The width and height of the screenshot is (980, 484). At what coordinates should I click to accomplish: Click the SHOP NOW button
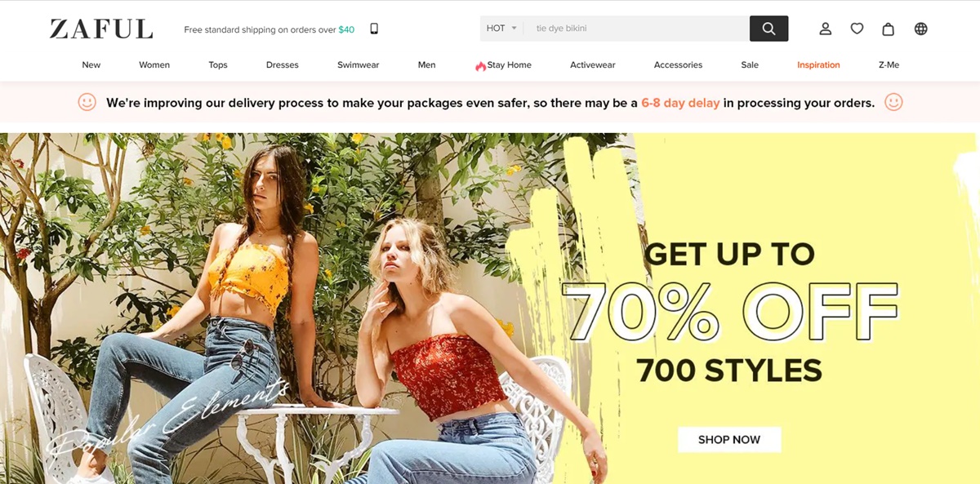[729, 439]
